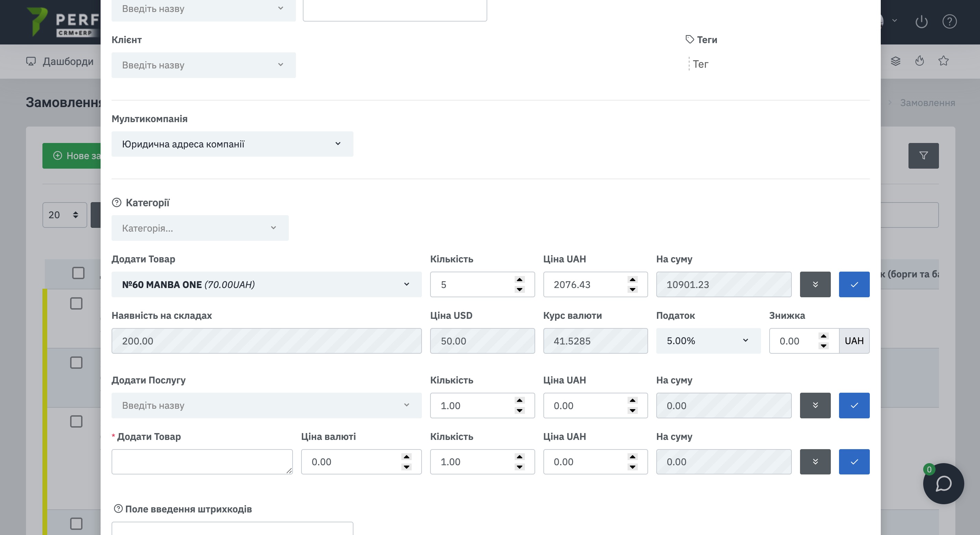Open the chat support bubble

943,483
